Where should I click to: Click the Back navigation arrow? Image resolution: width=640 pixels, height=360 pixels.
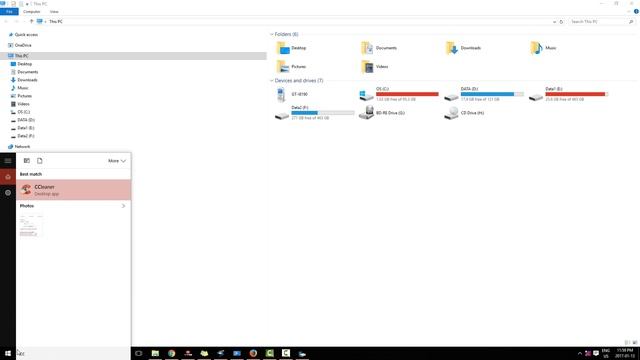[6, 21]
